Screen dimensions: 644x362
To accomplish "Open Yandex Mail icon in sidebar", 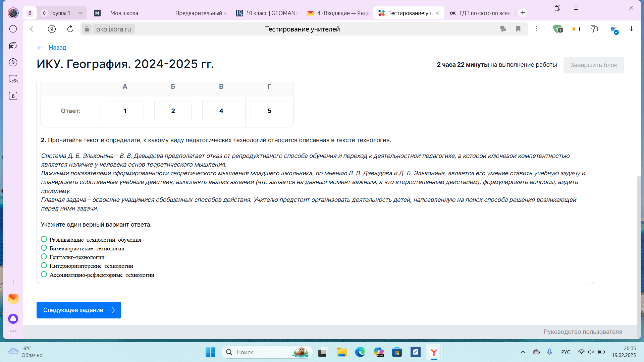I will [x=13, y=298].
